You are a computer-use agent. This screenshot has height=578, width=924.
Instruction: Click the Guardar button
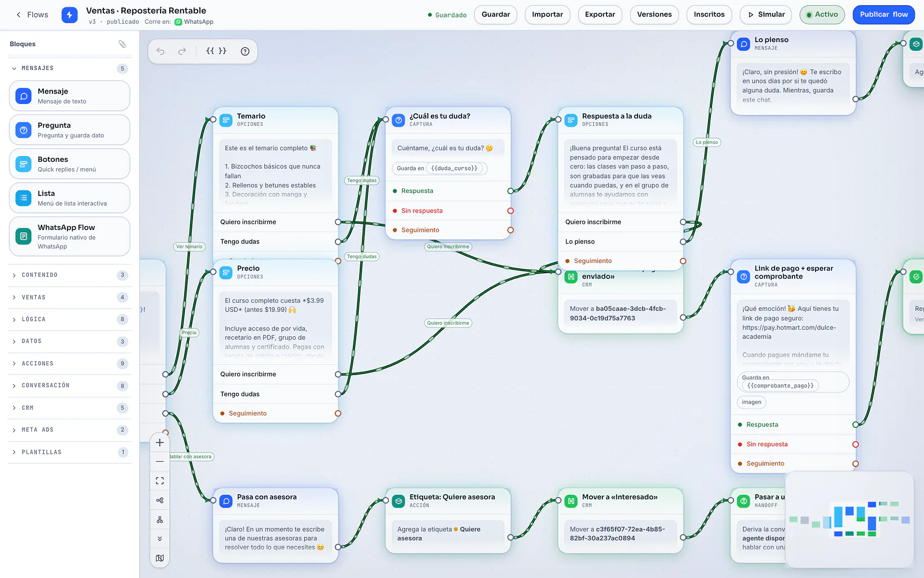pyautogui.click(x=495, y=14)
